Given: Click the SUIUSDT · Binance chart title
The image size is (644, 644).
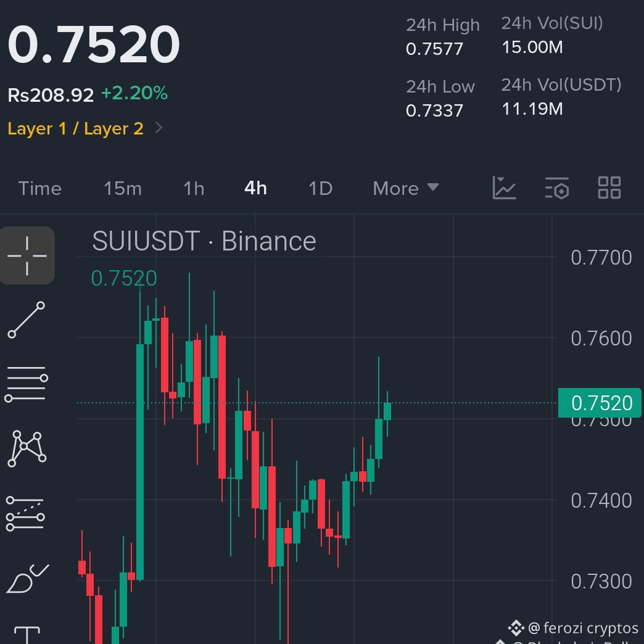Looking at the screenshot, I should click(204, 241).
